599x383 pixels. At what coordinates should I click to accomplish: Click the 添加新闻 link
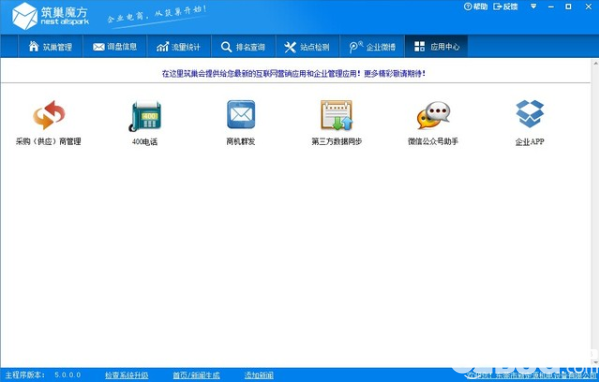point(259,375)
